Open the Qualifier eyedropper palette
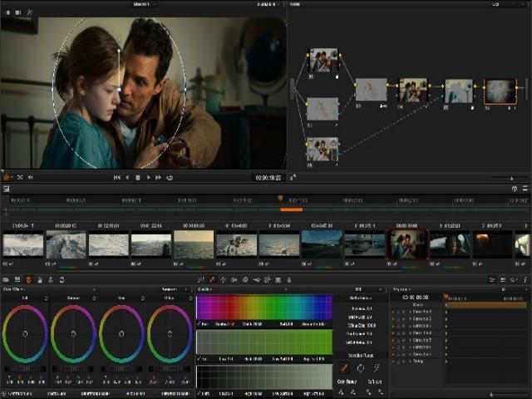This screenshot has width=532, height=399. click(212, 280)
